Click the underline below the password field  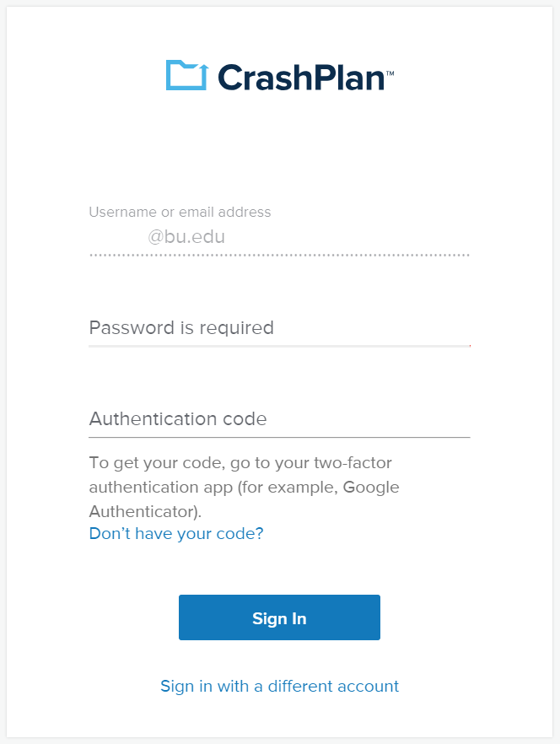point(279,346)
